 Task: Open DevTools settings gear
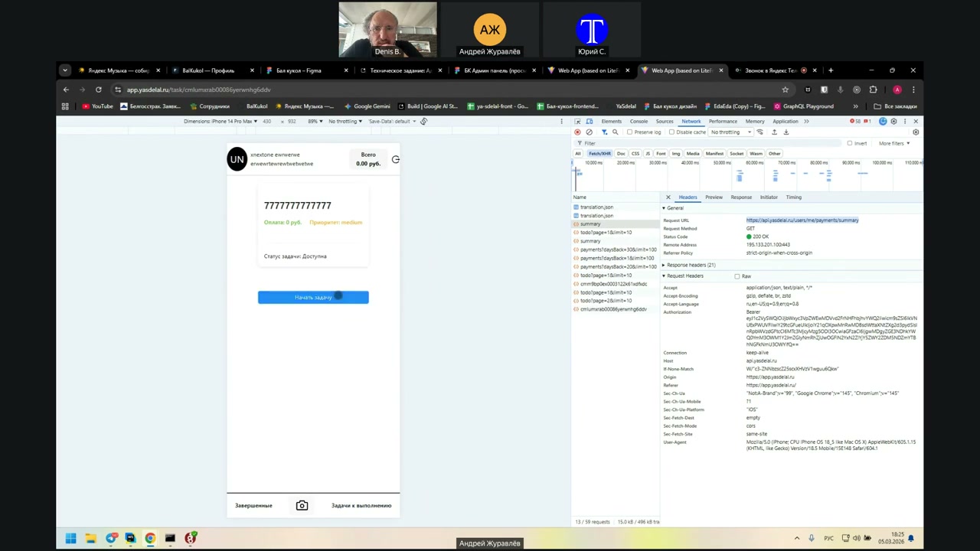coord(893,122)
